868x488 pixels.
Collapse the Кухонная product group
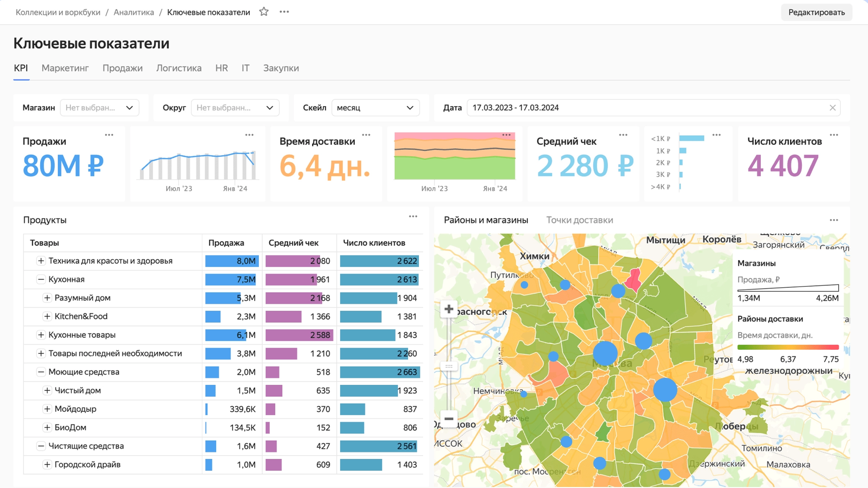coord(41,279)
